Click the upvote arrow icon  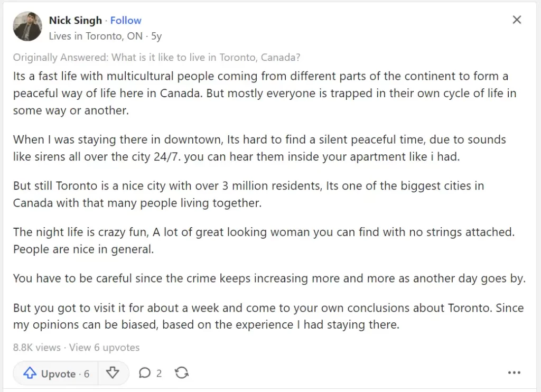[x=30, y=373]
